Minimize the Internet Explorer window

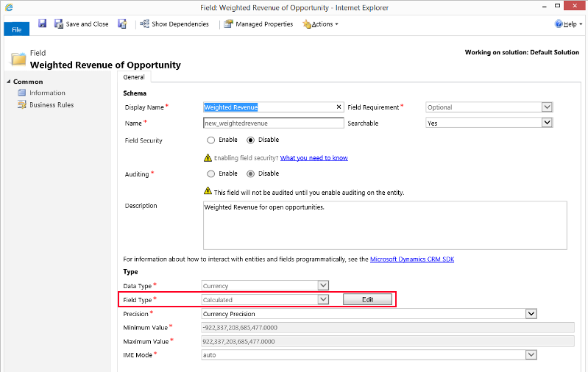point(544,6)
